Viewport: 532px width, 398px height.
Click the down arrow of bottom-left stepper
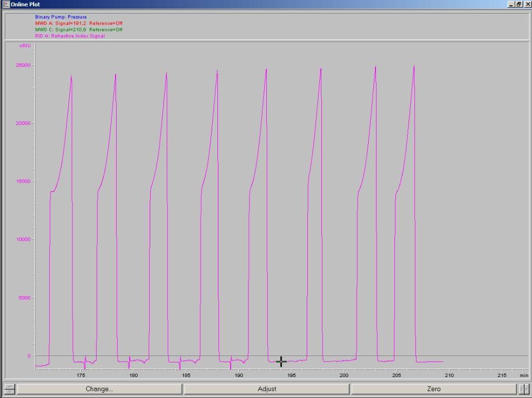click(9, 391)
